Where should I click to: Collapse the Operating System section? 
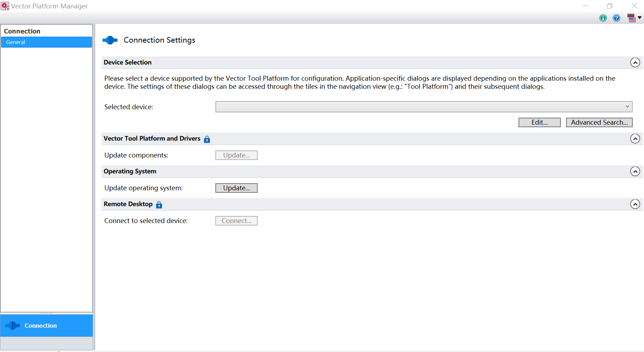pos(635,172)
